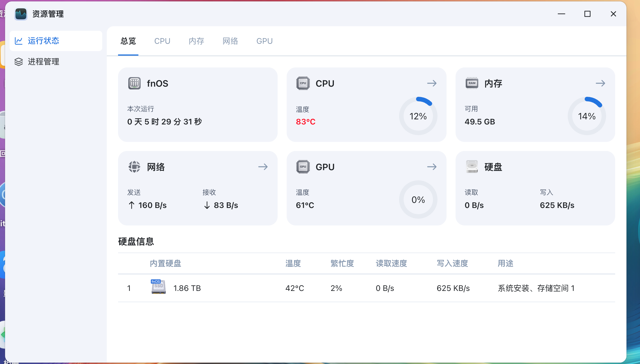Screen dimensions: 640x364
Task: Click the CPU 12% usage ring
Action: (x=418, y=116)
